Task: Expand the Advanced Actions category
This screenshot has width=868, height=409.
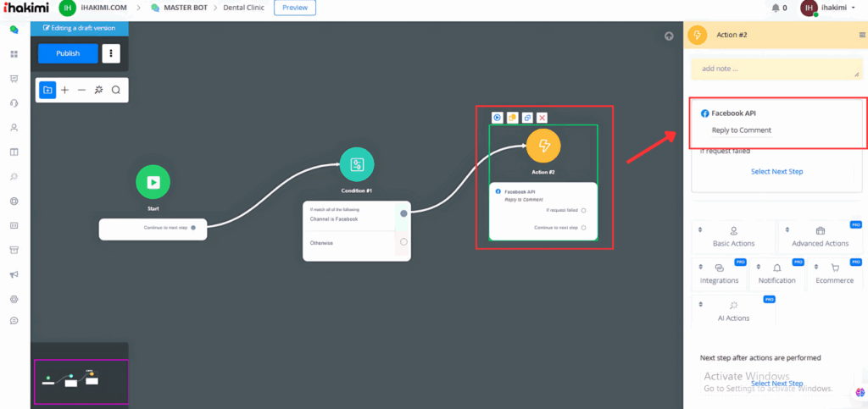Action: (x=820, y=236)
